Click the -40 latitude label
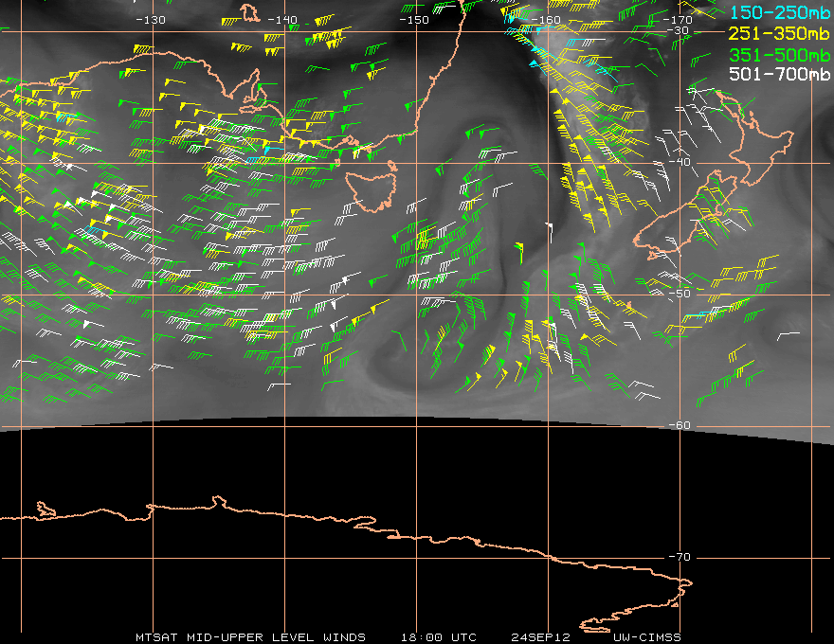The width and height of the screenshot is (834, 644). tap(679, 162)
